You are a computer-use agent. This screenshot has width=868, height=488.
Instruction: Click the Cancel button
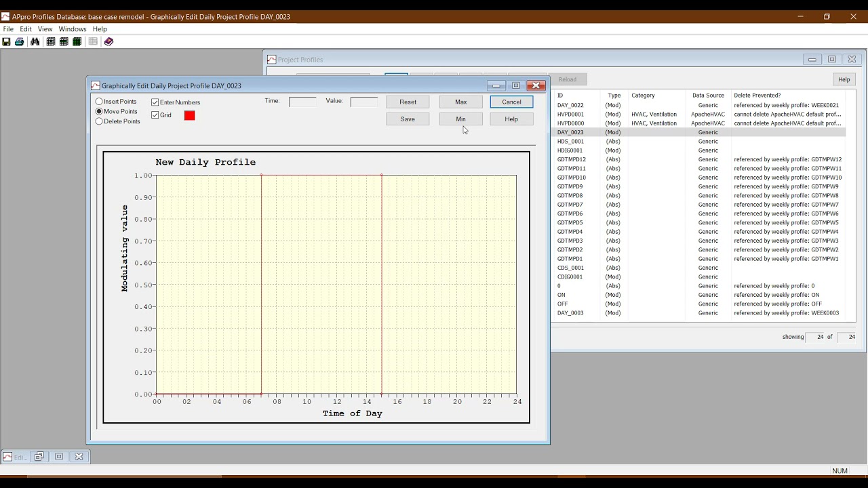tap(512, 102)
